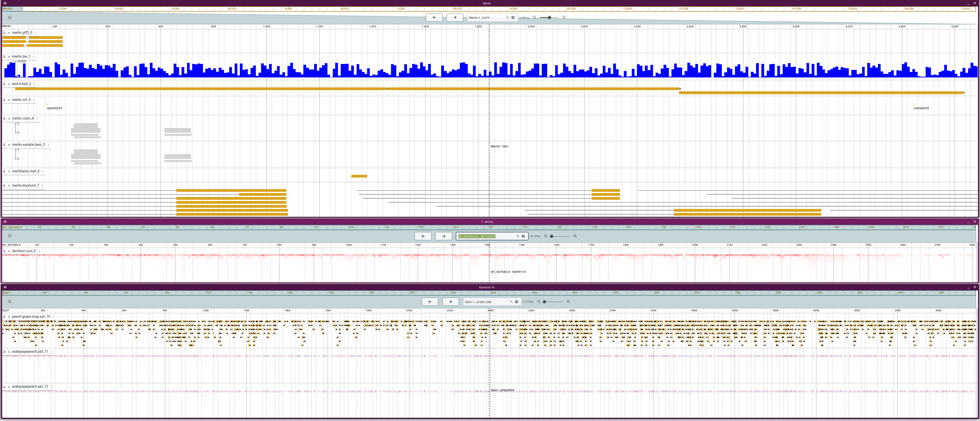Click drag handle of dm3test.cool_9 track
The width and height of the screenshot is (980, 421).
coord(4,251)
